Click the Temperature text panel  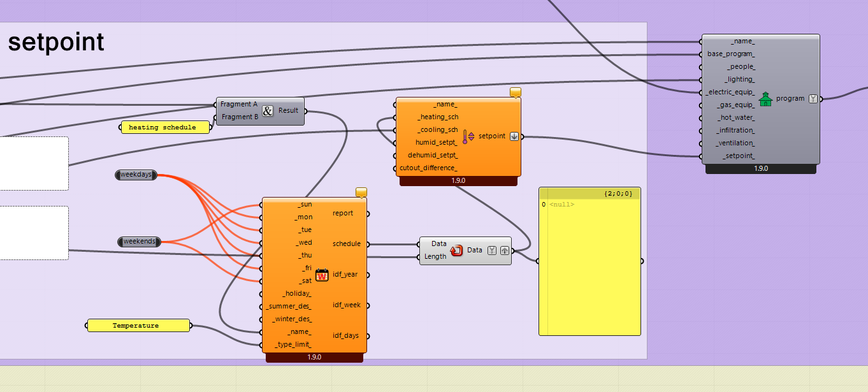[138, 326]
